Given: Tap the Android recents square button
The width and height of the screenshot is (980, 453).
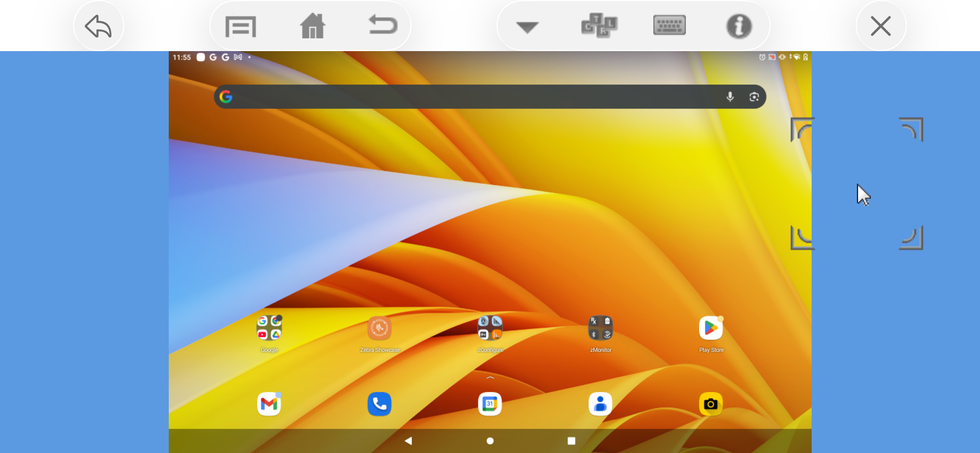Looking at the screenshot, I should pyautogui.click(x=571, y=441).
